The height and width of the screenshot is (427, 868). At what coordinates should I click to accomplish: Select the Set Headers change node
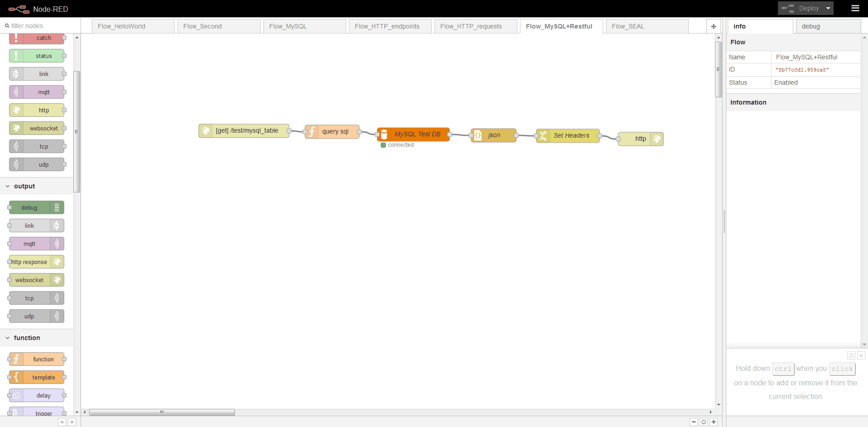click(x=568, y=135)
